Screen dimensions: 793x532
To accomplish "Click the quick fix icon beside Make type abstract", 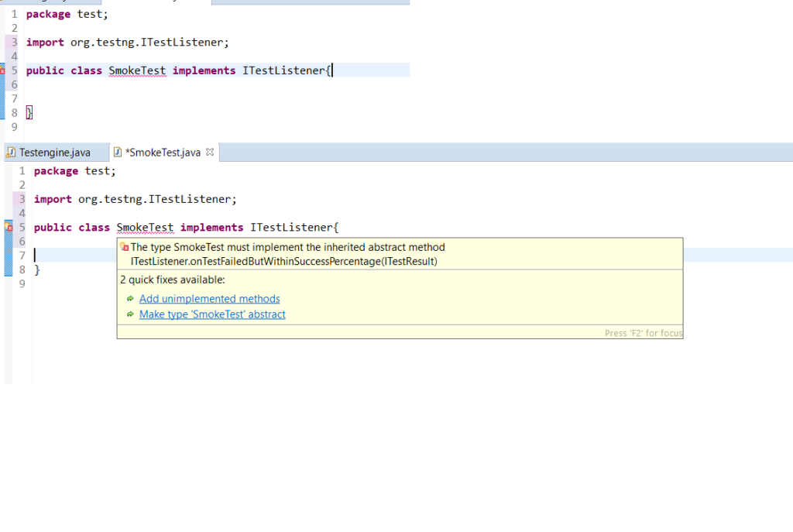I will click(130, 314).
